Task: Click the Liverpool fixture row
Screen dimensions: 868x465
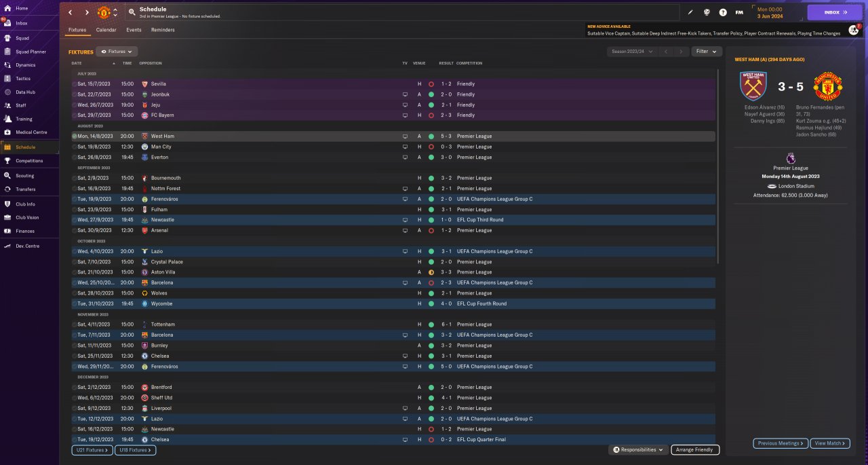Action: (x=393, y=408)
